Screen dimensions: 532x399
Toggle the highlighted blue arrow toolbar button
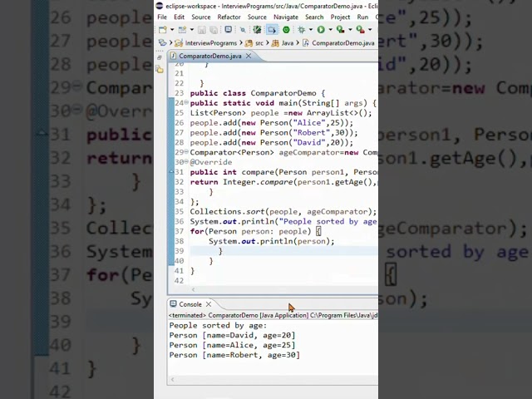(272, 30)
